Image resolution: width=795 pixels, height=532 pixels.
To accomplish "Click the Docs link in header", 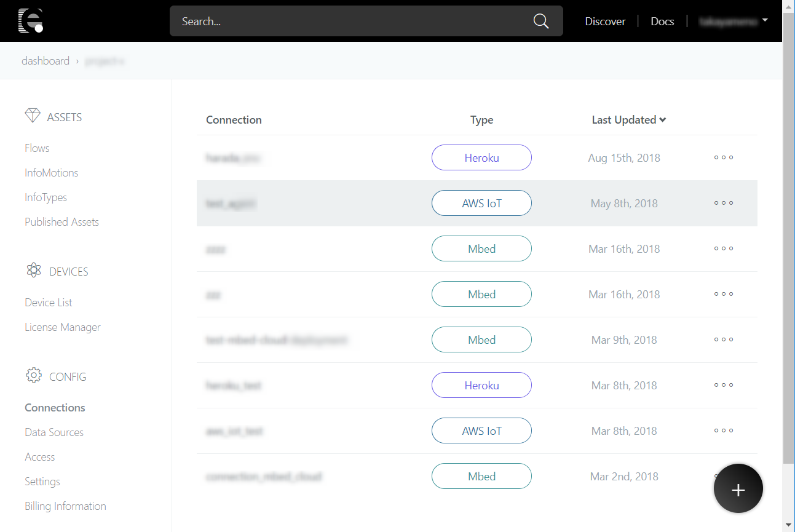I will coord(662,22).
